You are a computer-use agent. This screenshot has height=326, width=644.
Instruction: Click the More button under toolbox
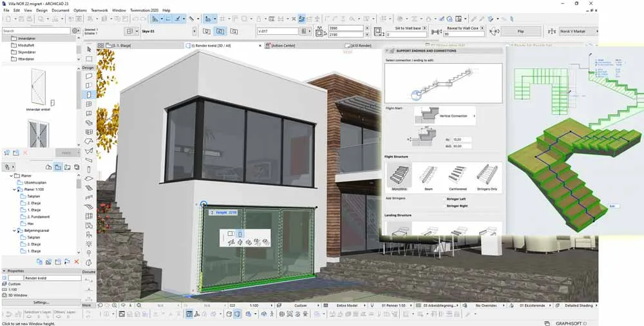point(87,305)
